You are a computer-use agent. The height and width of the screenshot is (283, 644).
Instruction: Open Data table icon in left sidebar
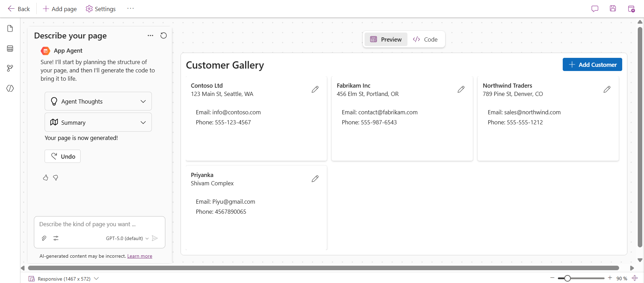pyautogui.click(x=10, y=48)
